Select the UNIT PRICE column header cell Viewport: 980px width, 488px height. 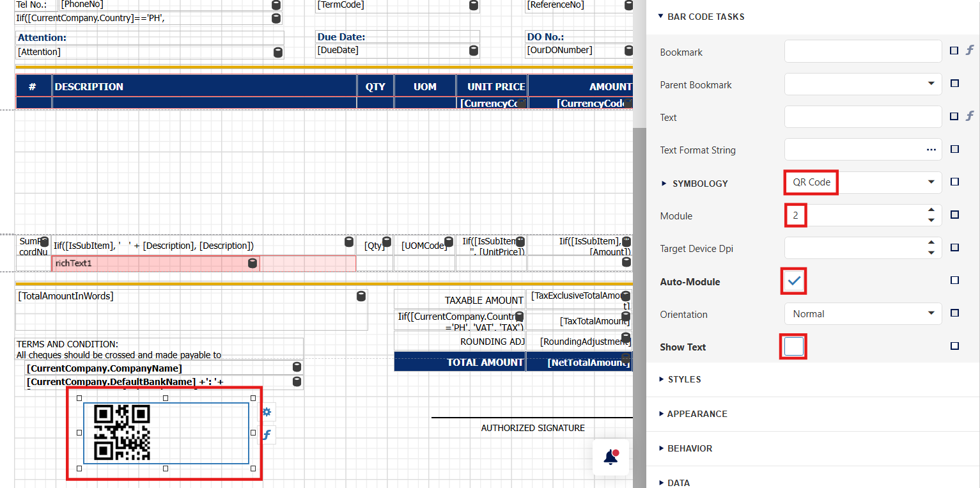click(492, 86)
